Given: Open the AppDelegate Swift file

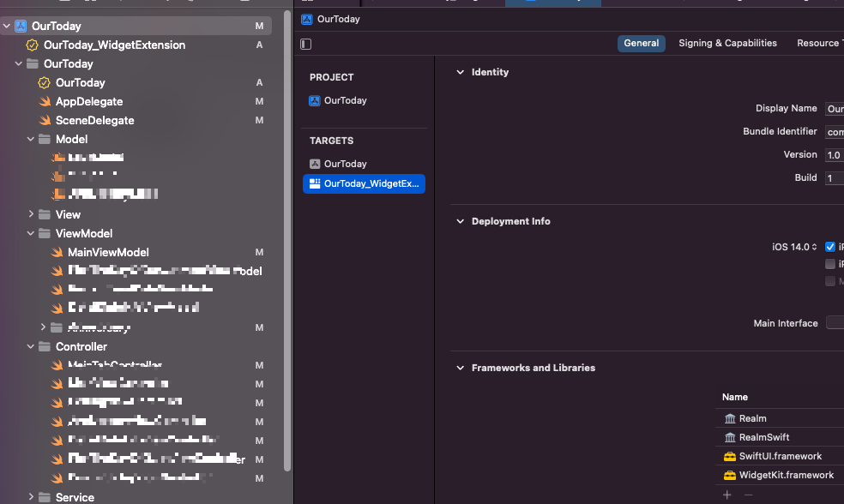Looking at the screenshot, I should [x=89, y=102].
